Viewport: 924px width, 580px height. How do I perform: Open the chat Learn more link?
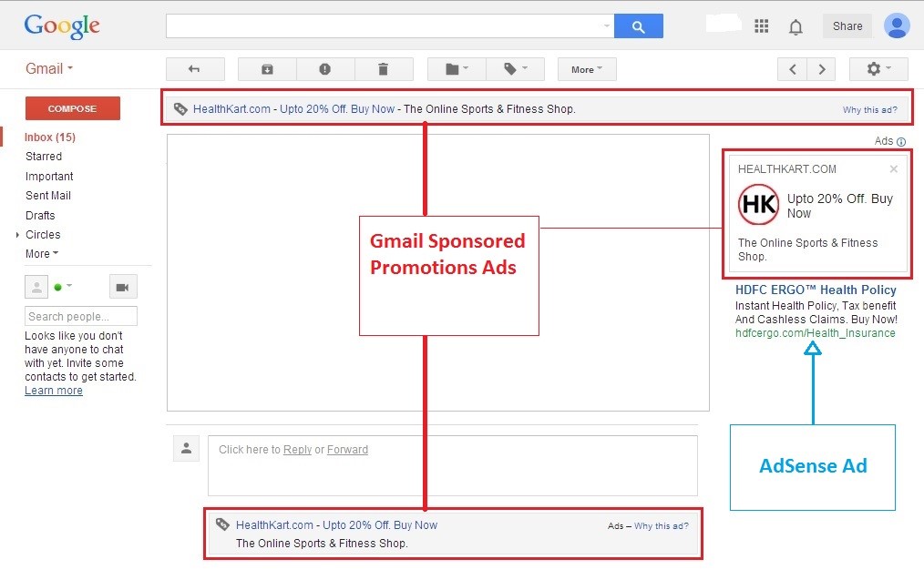click(54, 391)
